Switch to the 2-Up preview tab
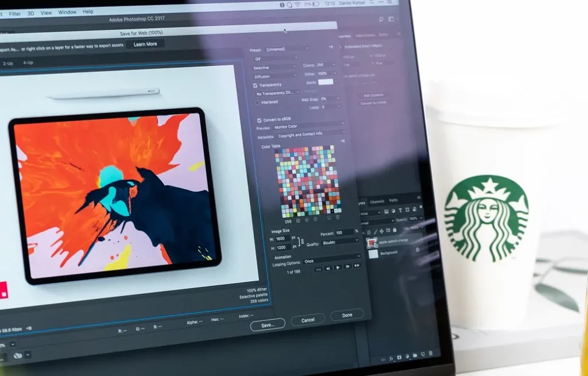 [x=8, y=63]
